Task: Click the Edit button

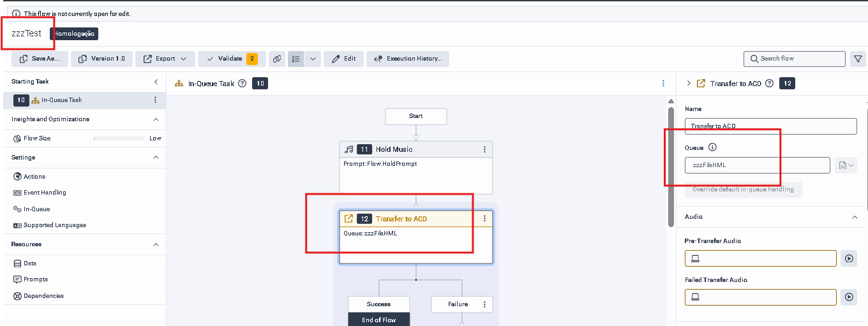Action: [x=343, y=59]
